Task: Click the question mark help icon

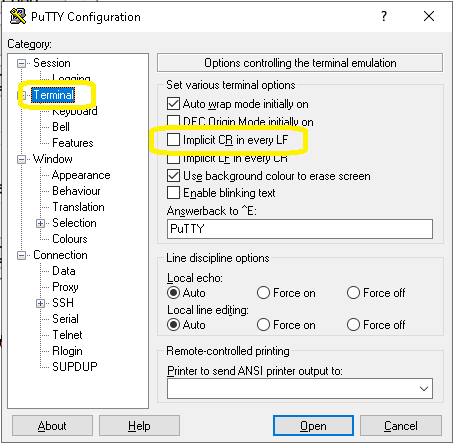Action: [x=384, y=16]
